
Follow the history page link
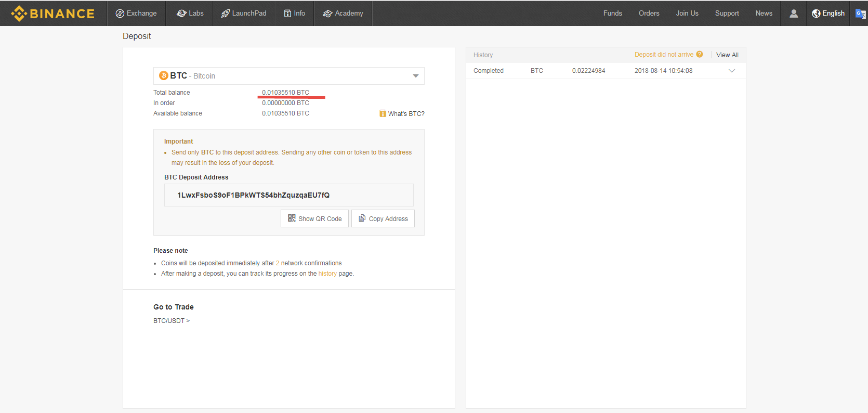[327, 274]
